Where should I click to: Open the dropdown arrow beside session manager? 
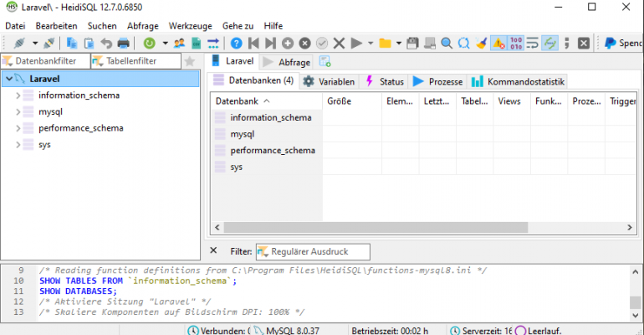click(35, 44)
